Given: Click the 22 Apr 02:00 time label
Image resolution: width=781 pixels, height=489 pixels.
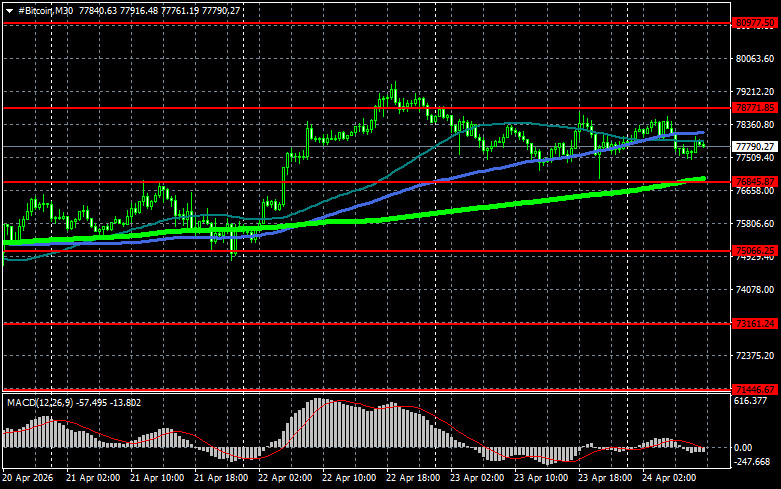Looking at the screenshot, I should 285,478.
